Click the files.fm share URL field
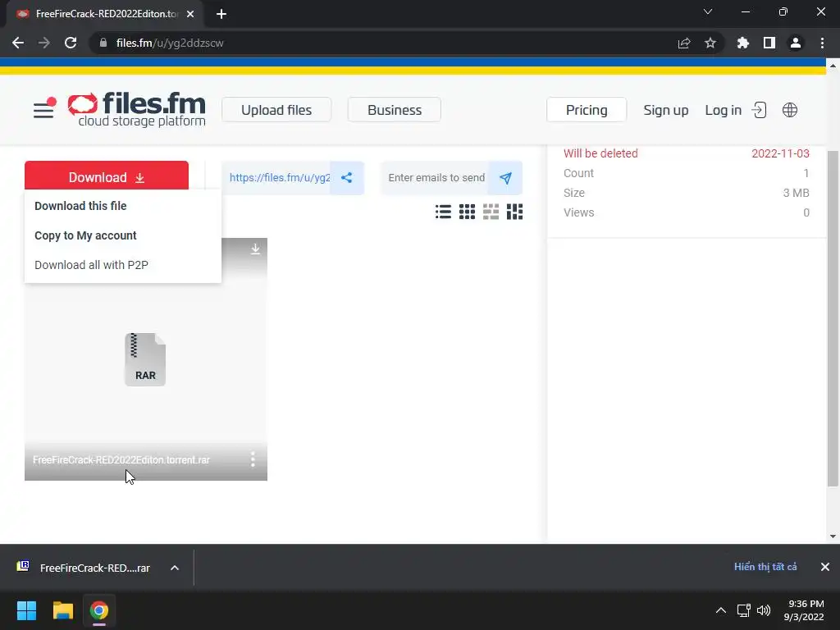 pos(280,178)
